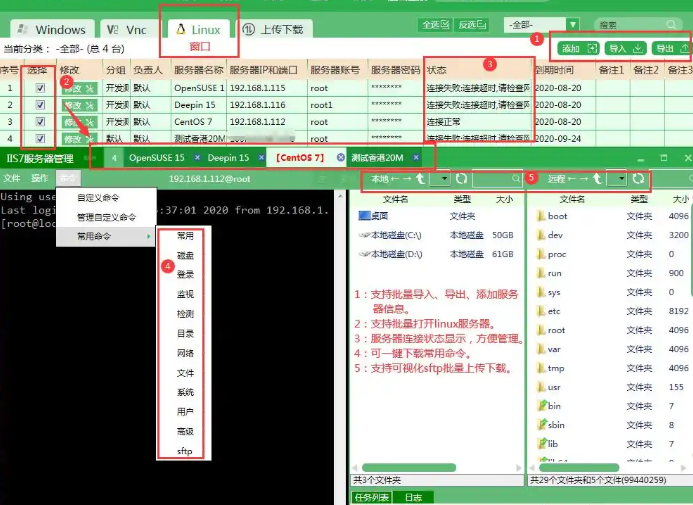693x505 pixels.
Task: Expand the 常用命令 submenu arrow
Action: [148, 236]
